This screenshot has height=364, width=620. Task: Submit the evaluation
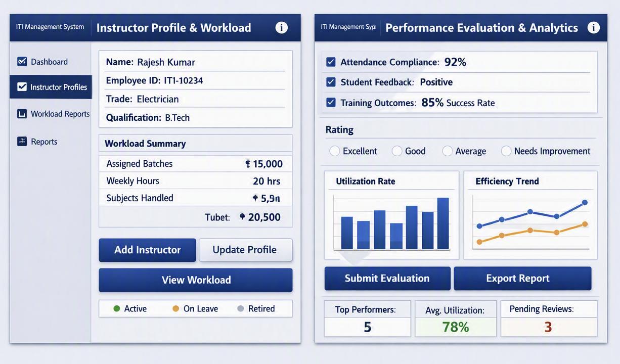(x=387, y=279)
